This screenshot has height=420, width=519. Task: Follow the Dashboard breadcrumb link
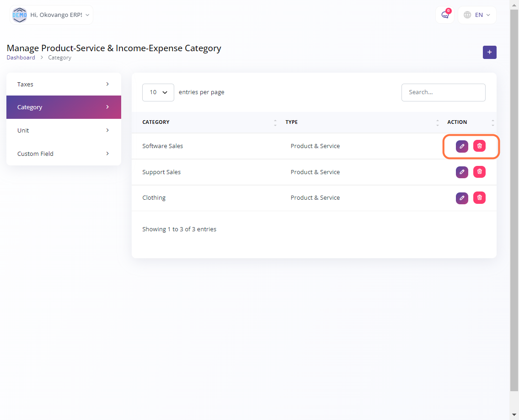click(x=21, y=58)
